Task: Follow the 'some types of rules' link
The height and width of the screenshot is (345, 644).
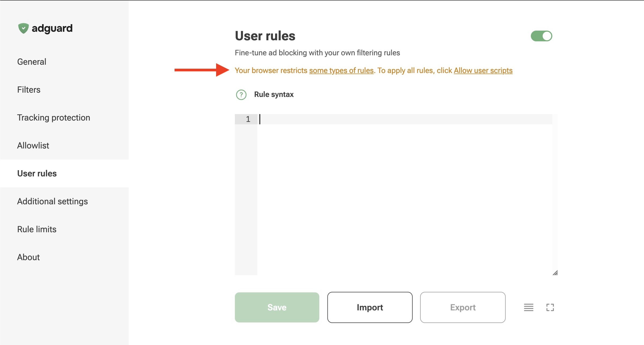Action: [x=341, y=70]
